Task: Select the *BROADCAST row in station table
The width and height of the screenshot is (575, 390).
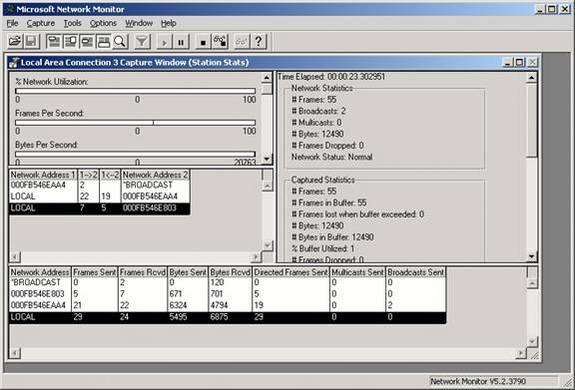Action: tap(227, 282)
